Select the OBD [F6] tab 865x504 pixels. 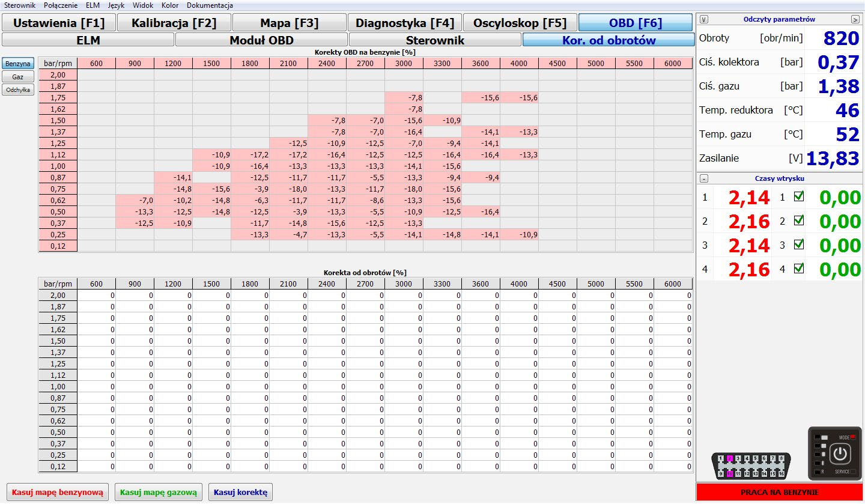tap(636, 23)
